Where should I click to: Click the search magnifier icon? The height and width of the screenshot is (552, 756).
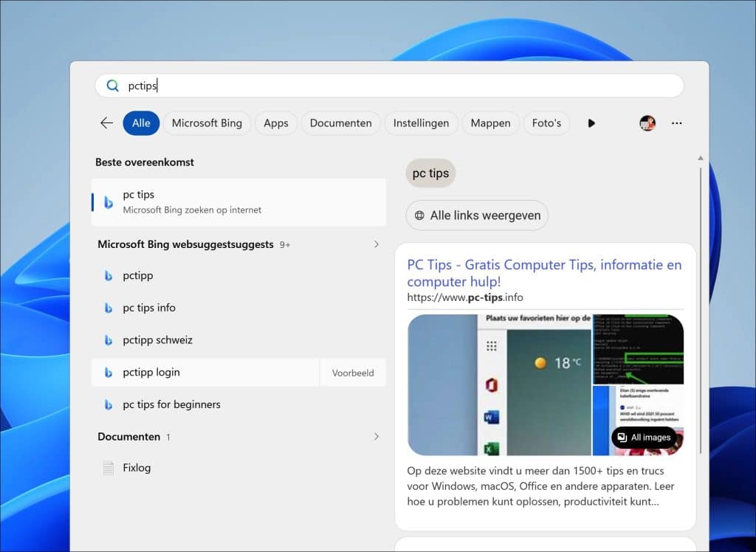tap(112, 86)
